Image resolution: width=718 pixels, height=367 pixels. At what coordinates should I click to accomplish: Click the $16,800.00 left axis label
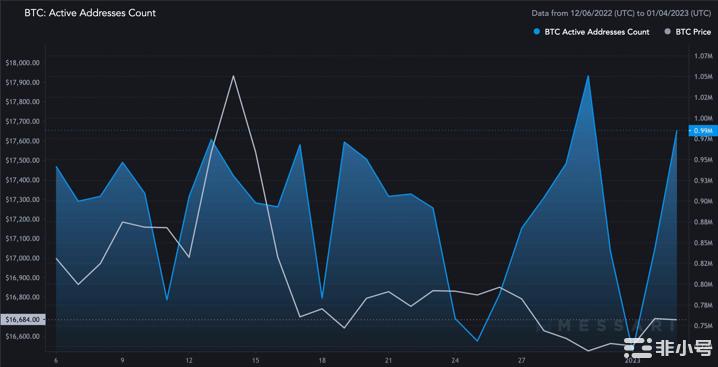(x=22, y=297)
